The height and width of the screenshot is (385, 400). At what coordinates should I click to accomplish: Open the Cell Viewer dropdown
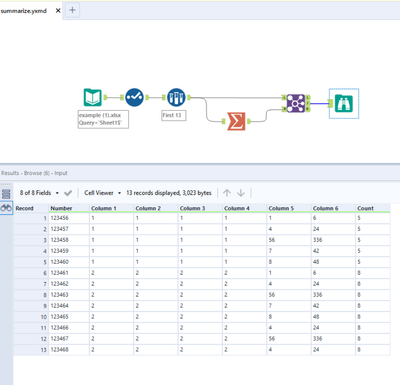(102, 193)
